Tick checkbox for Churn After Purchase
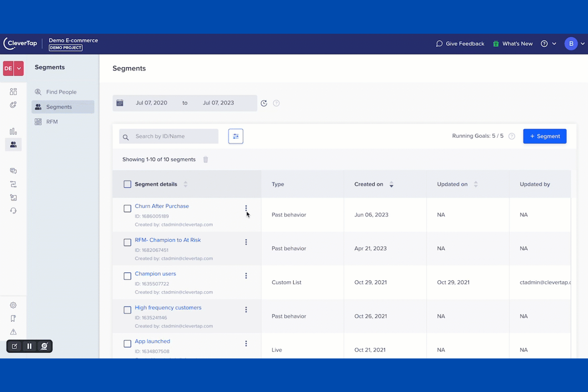This screenshot has width=588, height=392. tap(127, 209)
